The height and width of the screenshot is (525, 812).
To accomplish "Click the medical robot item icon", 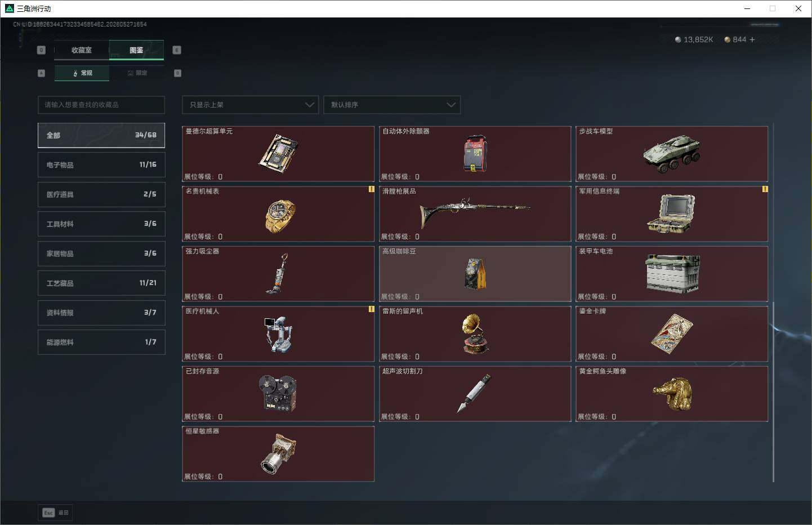I will pos(278,334).
